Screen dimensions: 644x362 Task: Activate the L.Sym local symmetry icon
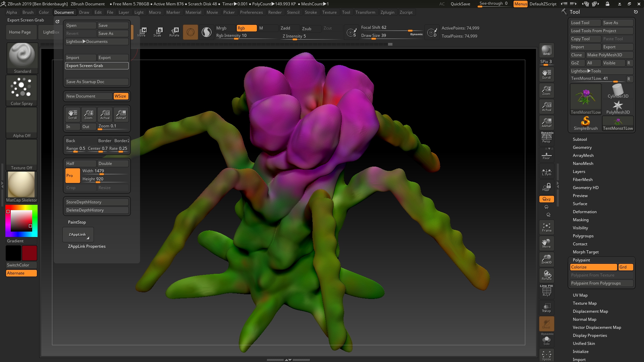[x=546, y=172]
